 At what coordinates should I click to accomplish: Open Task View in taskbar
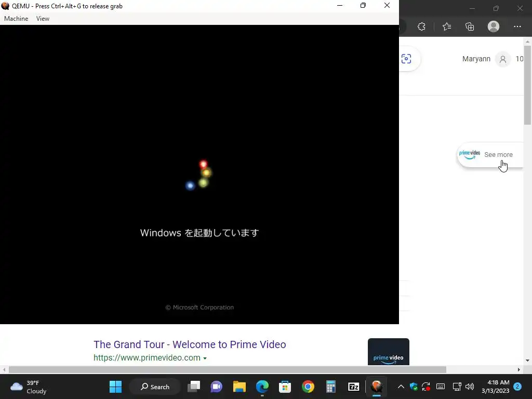point(194,387)
